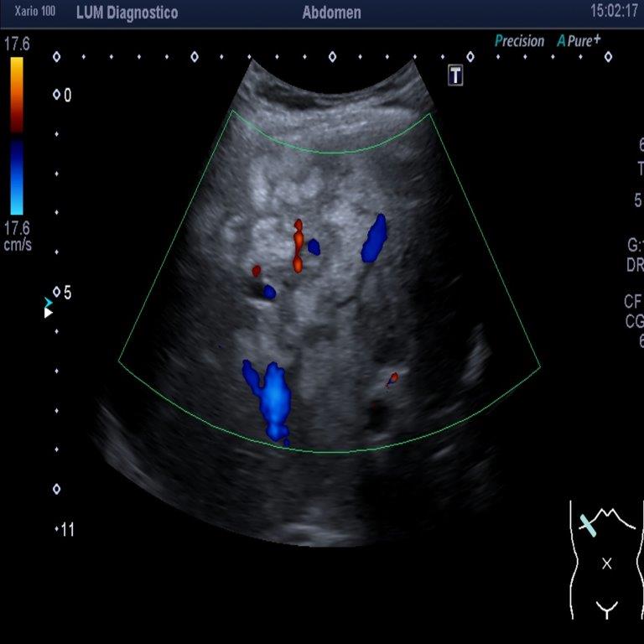The height and width of the screenshot is (644, 644).
Task: Click the depth 11 marker label
Action: tap(67, 529)
